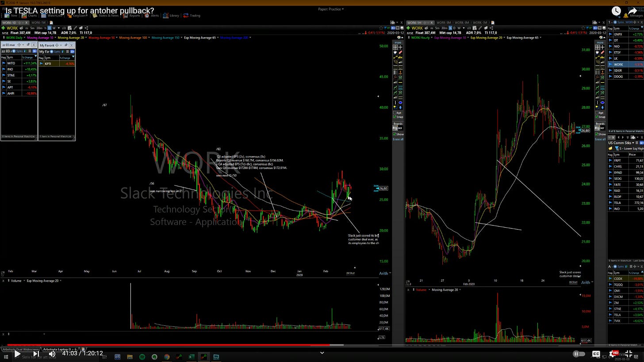Open Spotify from the taskbar
This screenshot has width=644, height=362.
click(142, 357)
